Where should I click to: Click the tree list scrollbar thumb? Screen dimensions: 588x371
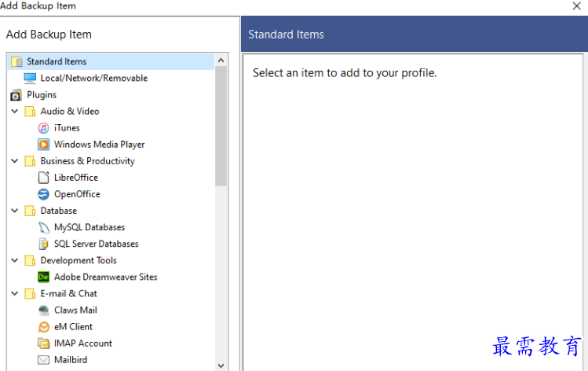[x=221, y=127]
